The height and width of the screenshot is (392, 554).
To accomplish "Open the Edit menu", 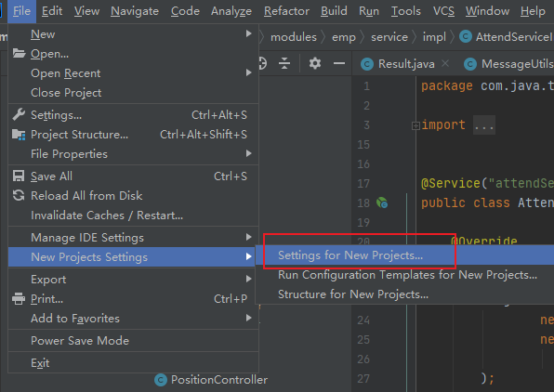I will (x=52, y=11).
